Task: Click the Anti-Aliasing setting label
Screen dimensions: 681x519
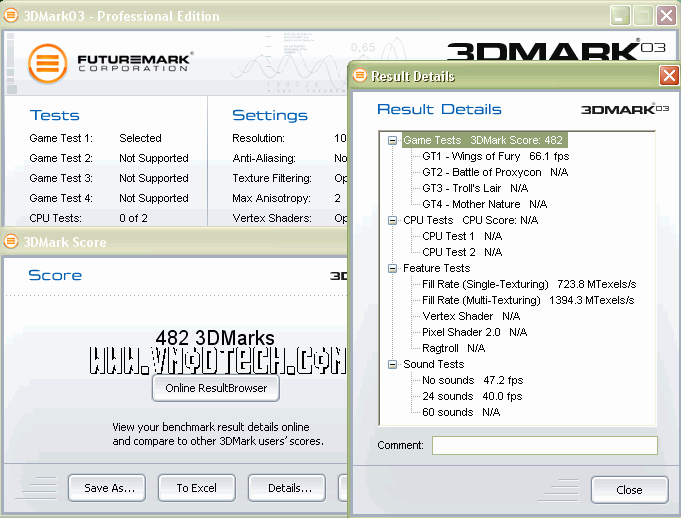Action: 264,158
